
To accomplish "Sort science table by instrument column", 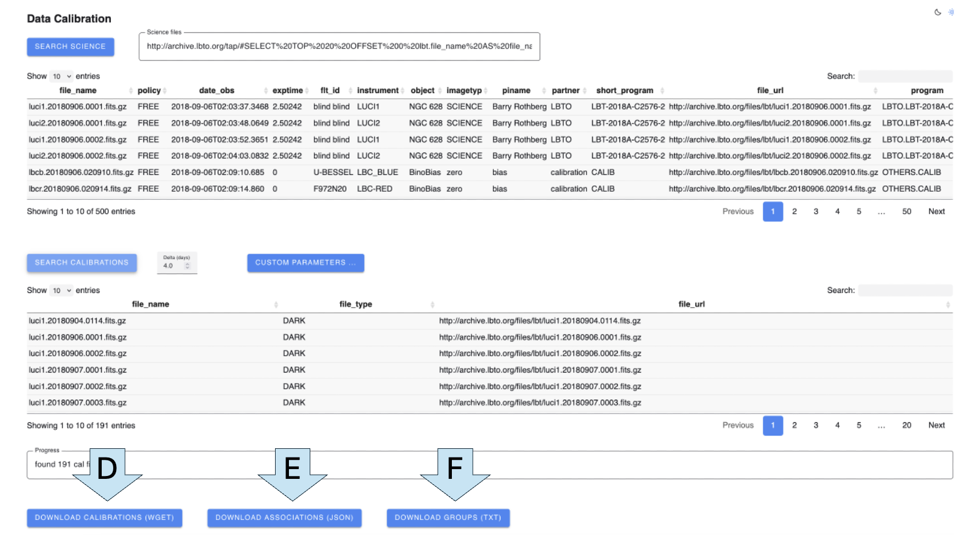I will [x=377, y=91].
